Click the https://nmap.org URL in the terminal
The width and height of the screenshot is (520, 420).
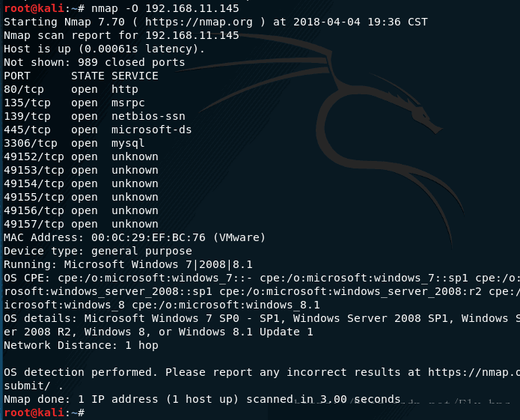pyautogui.click(x=199, y=22)
